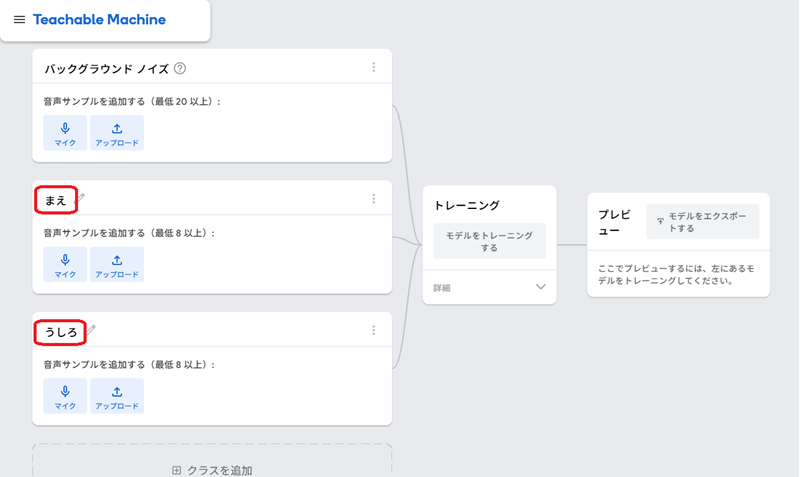The height and width of the screenshot is (477, 800).
Task: Click pencil icon to rename うしろ class
Action: pyautogui.click(x=91, y=330)
